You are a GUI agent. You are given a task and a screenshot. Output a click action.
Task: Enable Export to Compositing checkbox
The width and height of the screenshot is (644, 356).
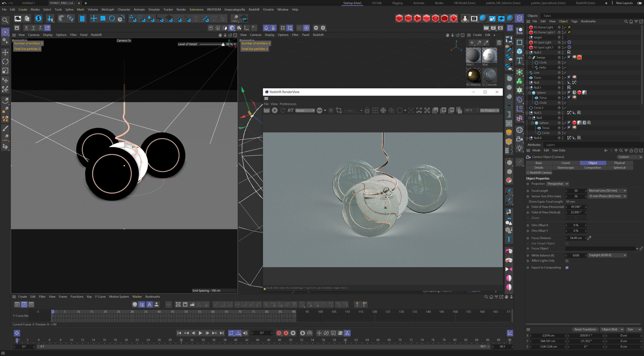pyautogui.click(x=567, y=268)
